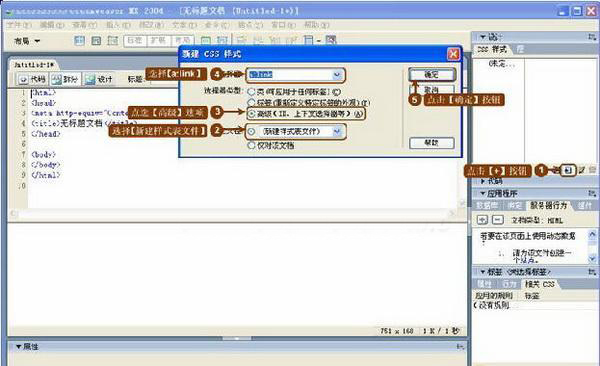Click the Edit style pencil icon

click(582, 170)
